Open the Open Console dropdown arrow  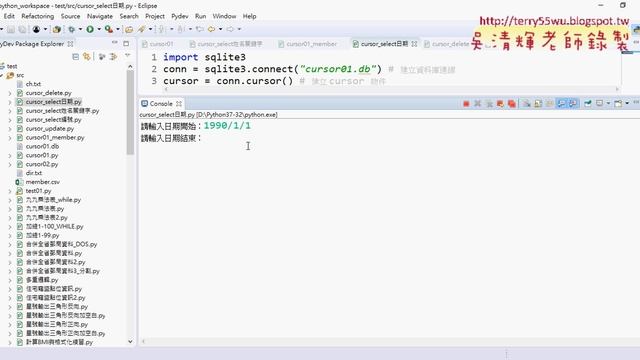(x=627, y=104)
